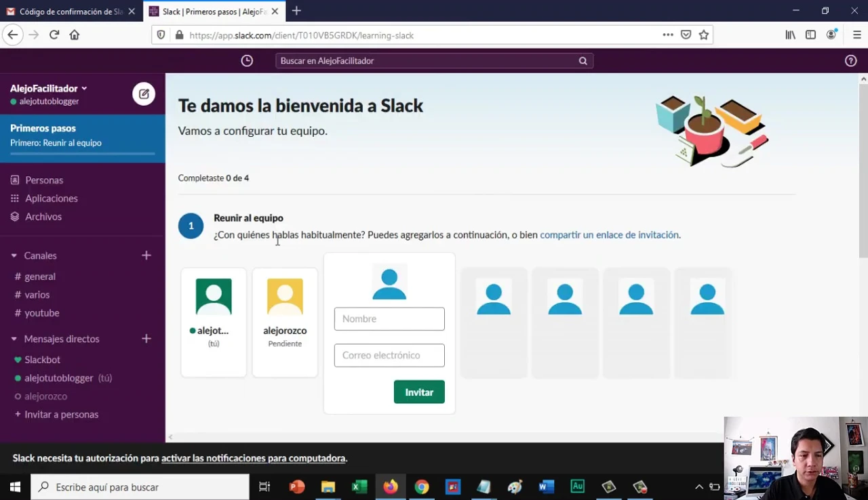Collapse the Canales section arrow
The width and height of the screenshot is (868, 500).
click(x=14, y=256)
